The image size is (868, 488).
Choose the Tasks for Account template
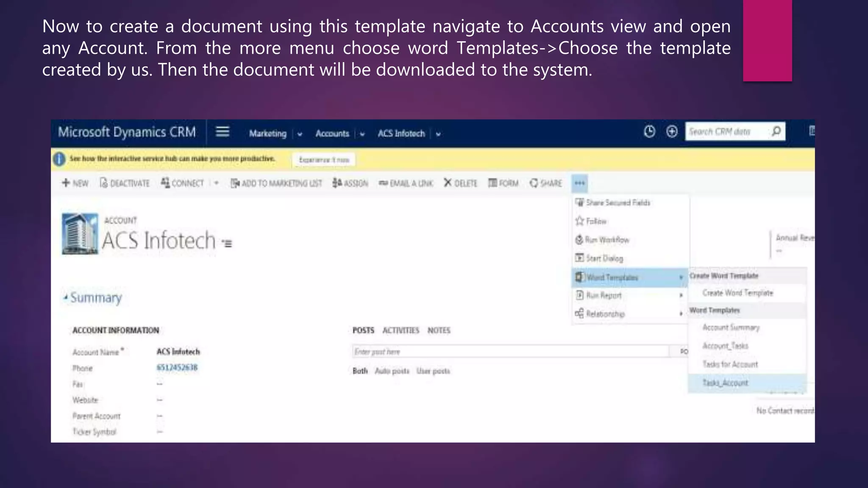747,364
